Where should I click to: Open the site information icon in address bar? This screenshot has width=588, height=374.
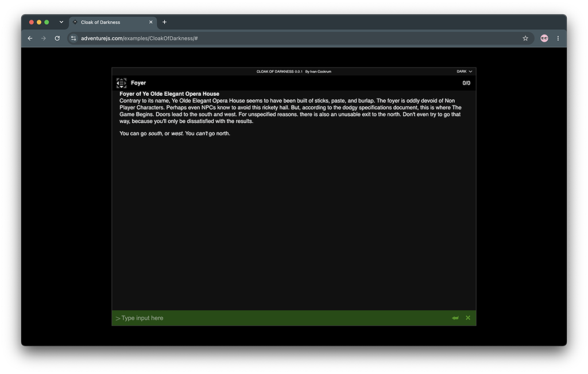tap(73, 38)
